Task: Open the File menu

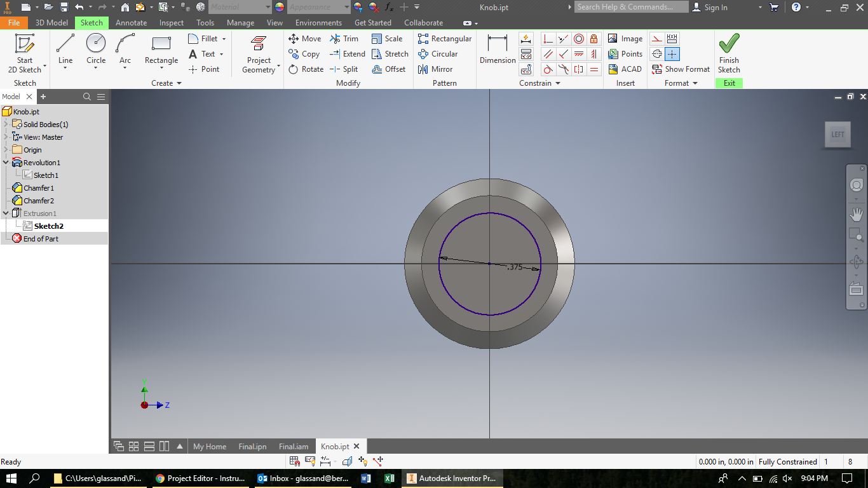Action: tap(14, 23)
